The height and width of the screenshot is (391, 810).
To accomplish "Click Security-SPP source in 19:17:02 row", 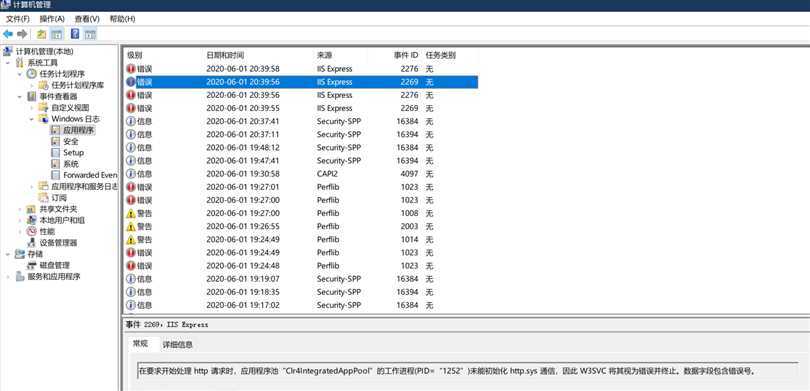I will pos(339,305).
